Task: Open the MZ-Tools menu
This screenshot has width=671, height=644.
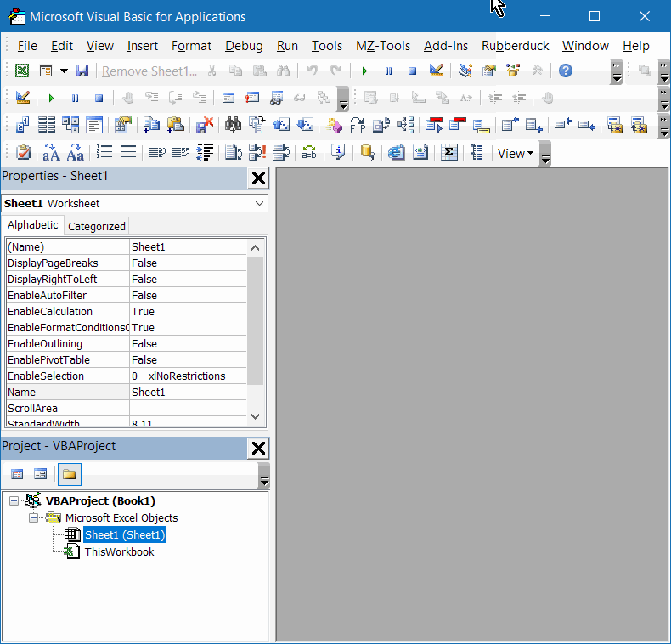Action: coord(383,45)
